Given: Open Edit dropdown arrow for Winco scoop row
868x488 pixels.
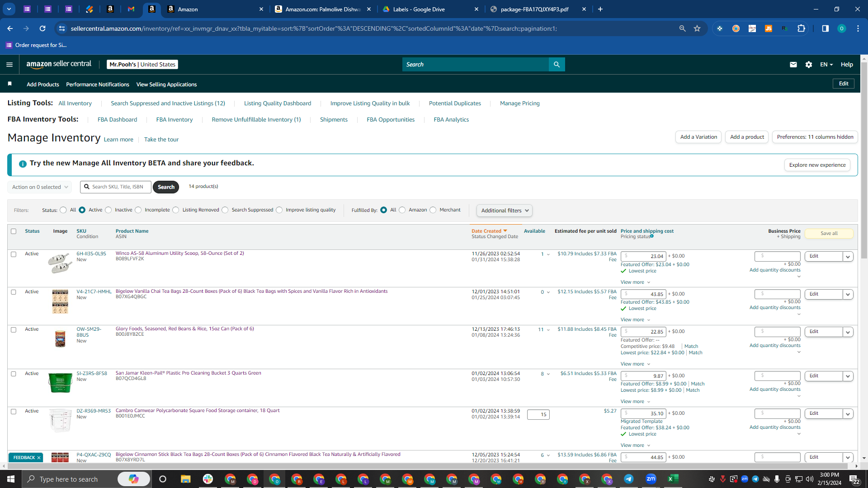Looking at the screenshot, I should tap(848, 257).
